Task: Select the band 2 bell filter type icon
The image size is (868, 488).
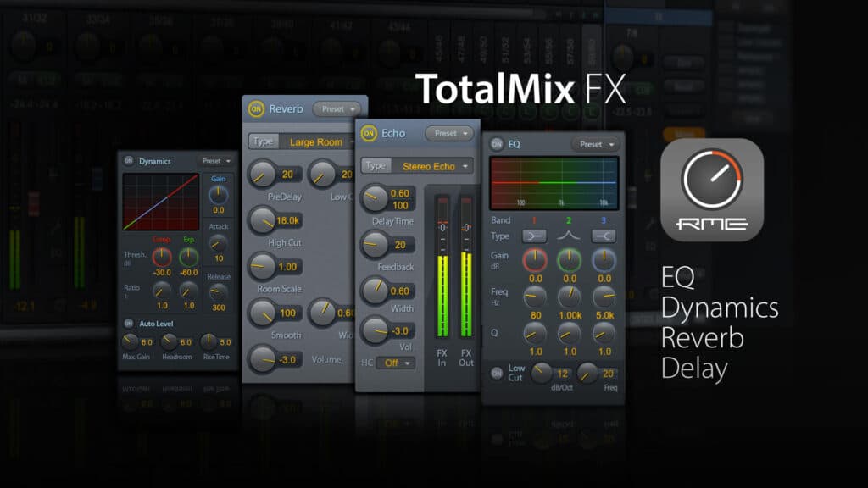Action: 568,236
